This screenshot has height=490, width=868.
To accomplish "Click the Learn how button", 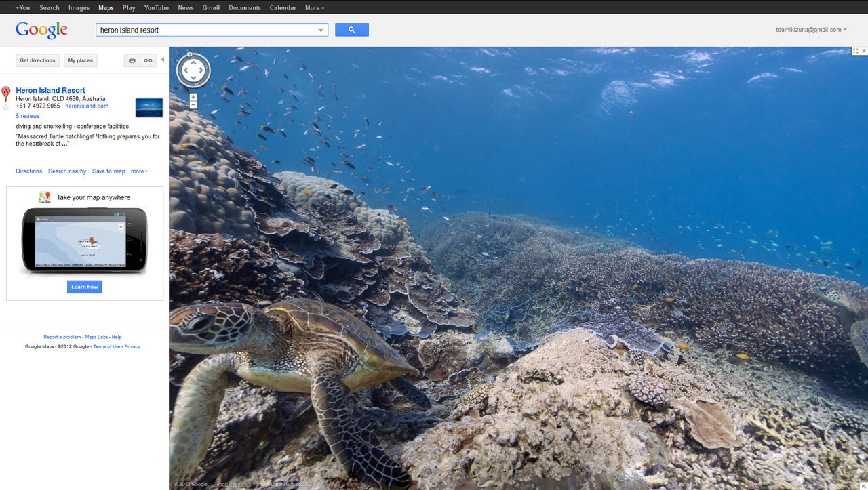I will point(85,287).
